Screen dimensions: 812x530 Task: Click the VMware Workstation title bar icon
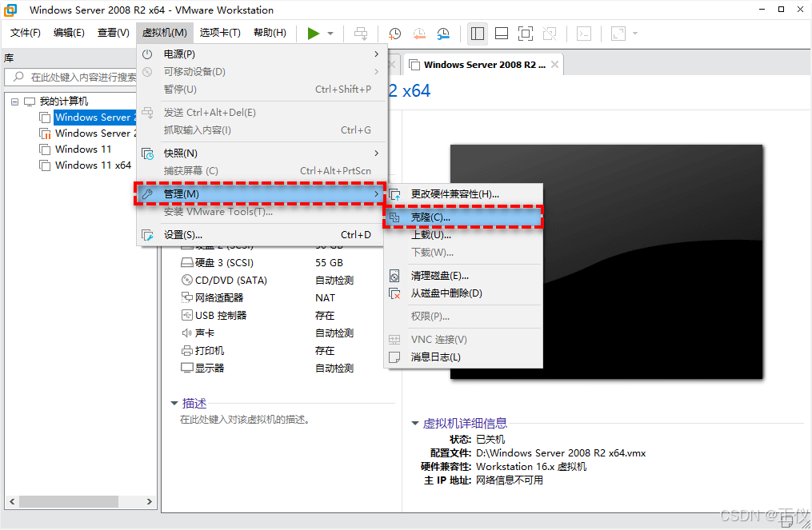click(x=11, y=10)
